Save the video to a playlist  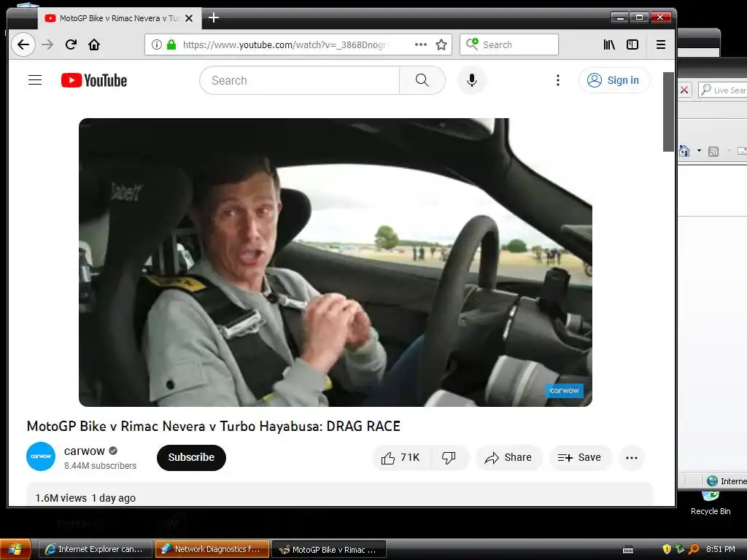coord(580,458)
